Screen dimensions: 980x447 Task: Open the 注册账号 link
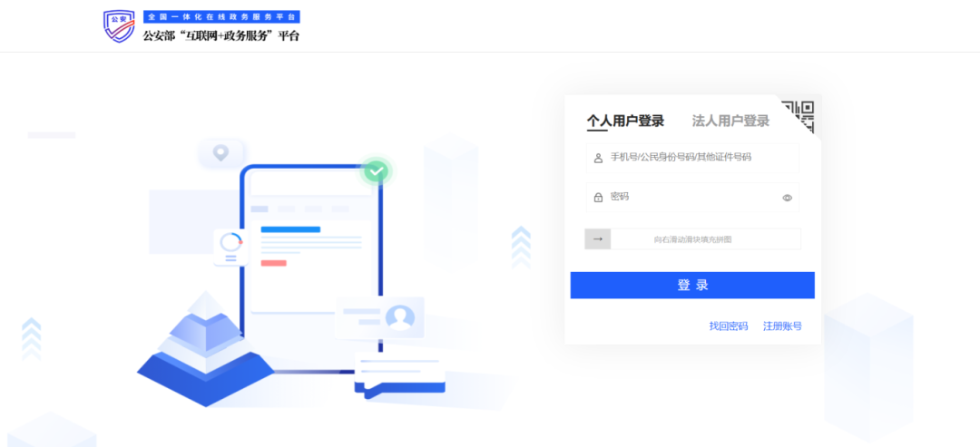(782, 326)
